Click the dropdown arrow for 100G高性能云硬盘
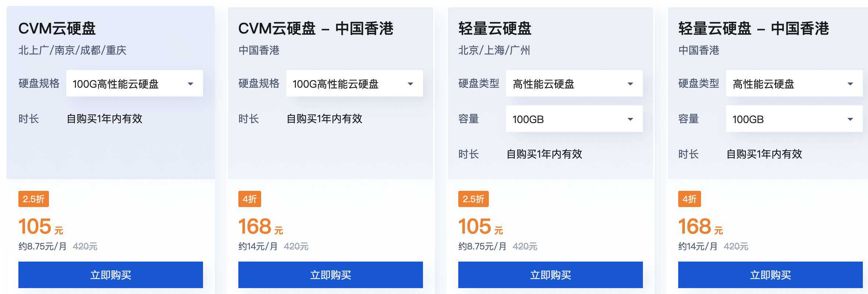 click(x=191, y=84)
